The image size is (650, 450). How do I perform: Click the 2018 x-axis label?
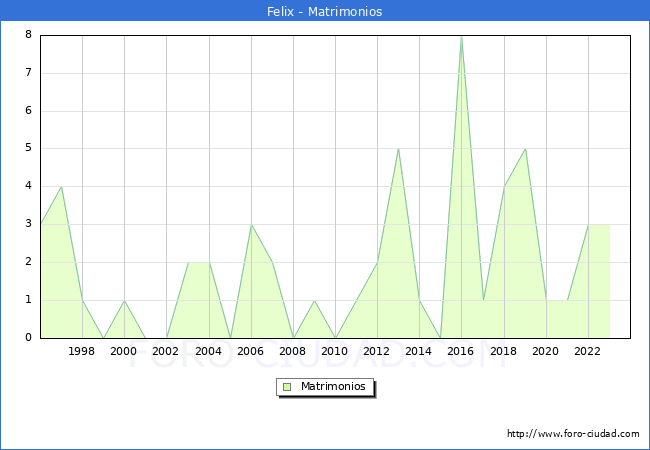(504, 351)
